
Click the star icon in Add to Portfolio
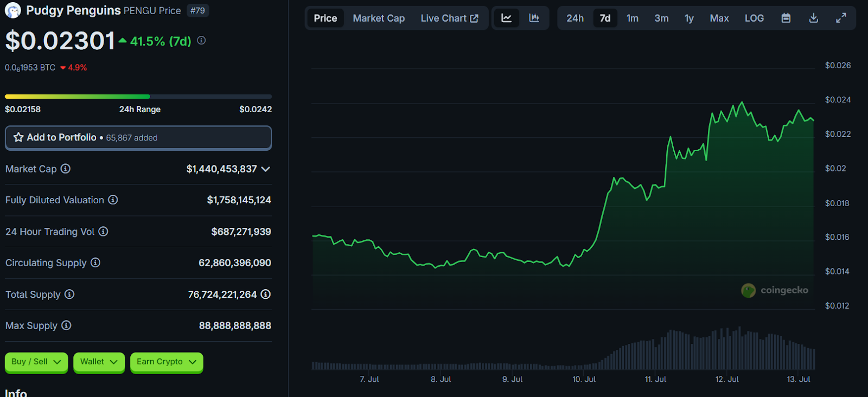click(x=18, y=137)
